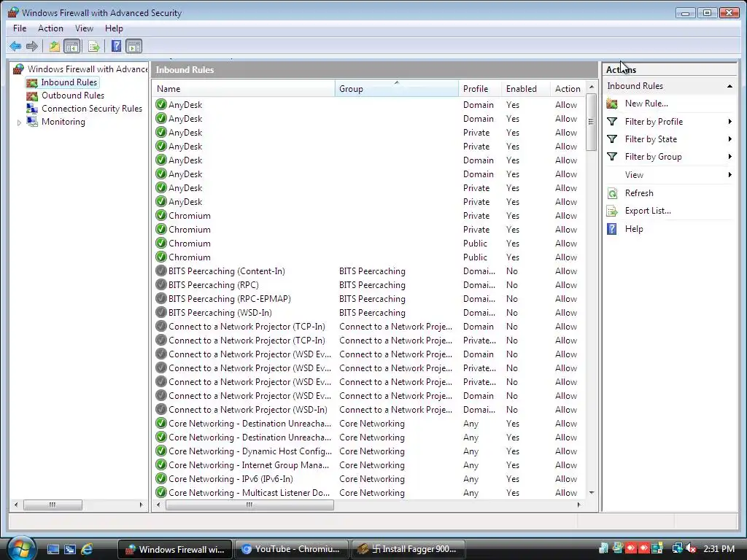Switch to YouTube - Chromium taskbar button

[x=291, y=549]
